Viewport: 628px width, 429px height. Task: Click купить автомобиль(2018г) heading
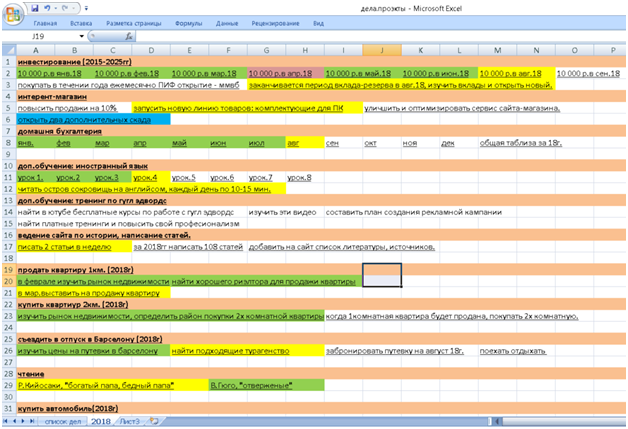(68, 409)
